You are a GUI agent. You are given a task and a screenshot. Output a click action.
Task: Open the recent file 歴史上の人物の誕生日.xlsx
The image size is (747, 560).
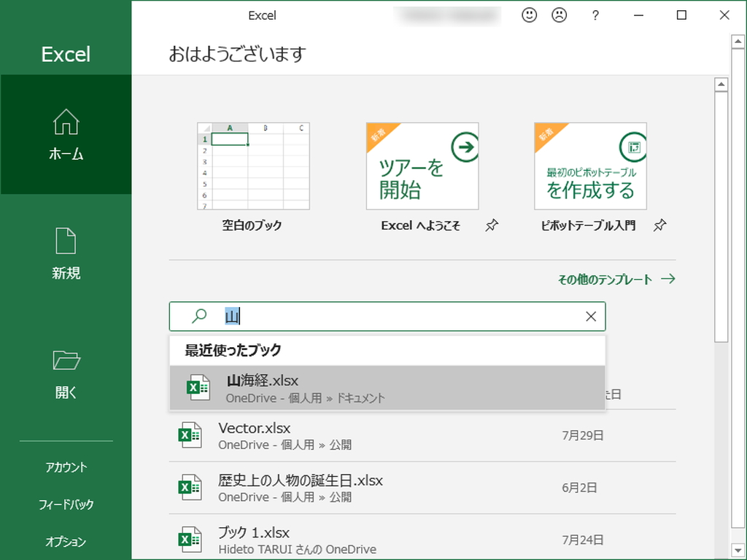pos(301,481)
